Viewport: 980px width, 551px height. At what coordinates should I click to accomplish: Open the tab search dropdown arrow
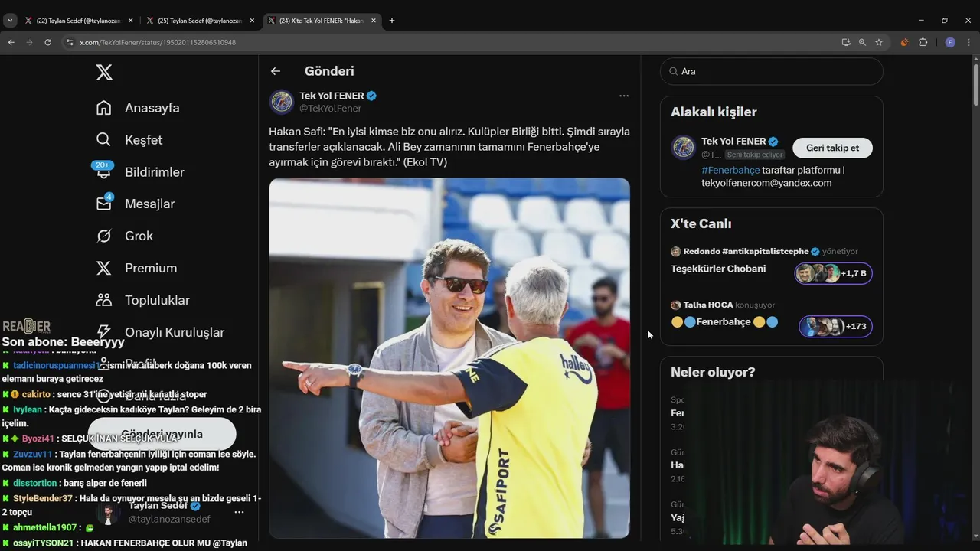tap(10, 21)
